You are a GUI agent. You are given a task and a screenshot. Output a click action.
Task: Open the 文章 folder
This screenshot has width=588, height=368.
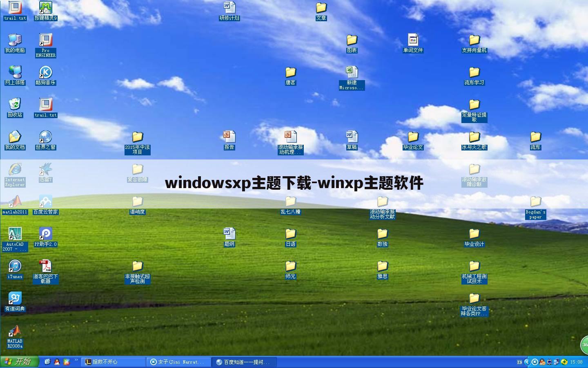pos(321,11)
